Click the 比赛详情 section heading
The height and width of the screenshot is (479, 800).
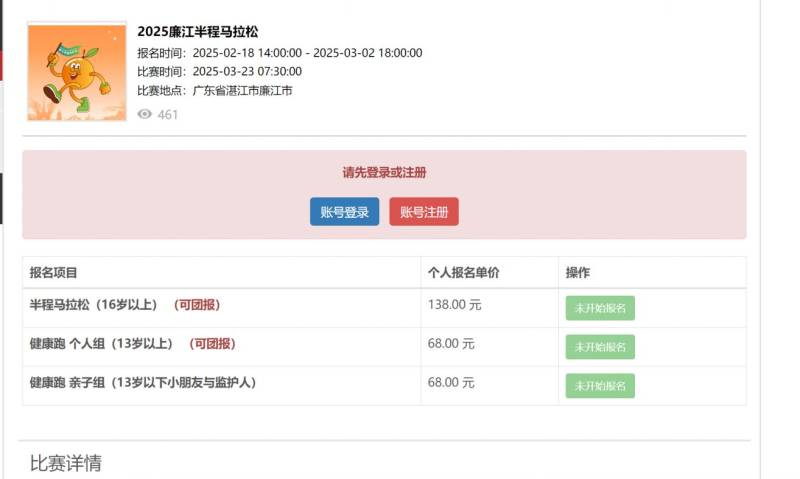66,463
